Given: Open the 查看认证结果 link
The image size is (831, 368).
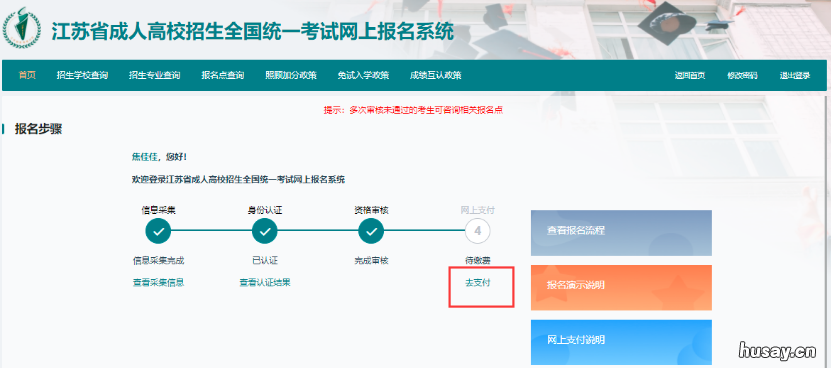Looking at the screenshot, I should point(265,283).
